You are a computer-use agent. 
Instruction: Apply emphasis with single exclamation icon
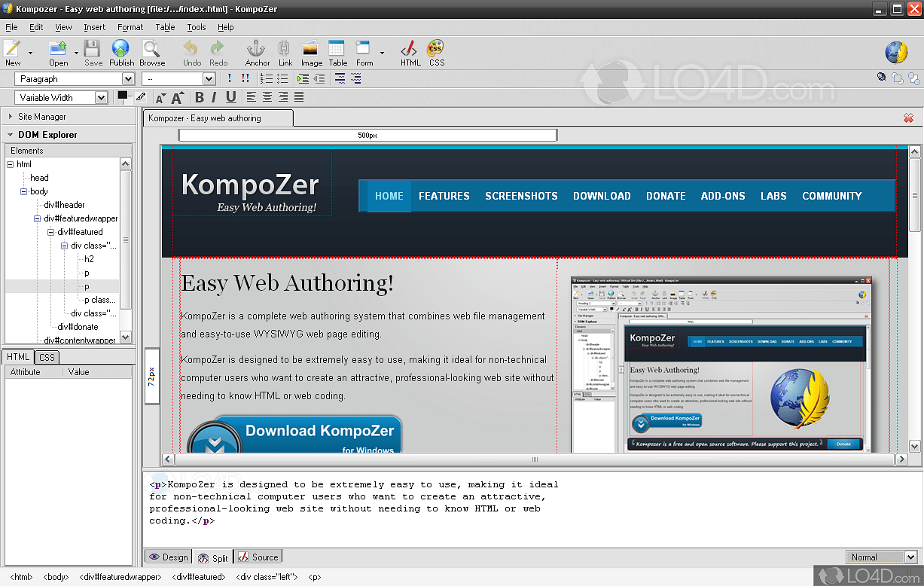click(x=230, y=78)
